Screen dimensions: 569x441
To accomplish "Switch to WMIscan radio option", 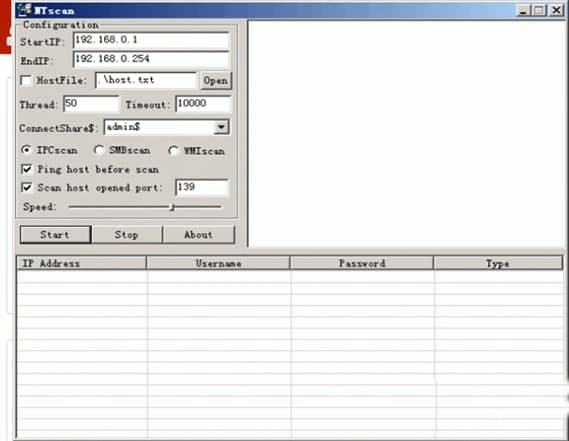I will point(173,151).
